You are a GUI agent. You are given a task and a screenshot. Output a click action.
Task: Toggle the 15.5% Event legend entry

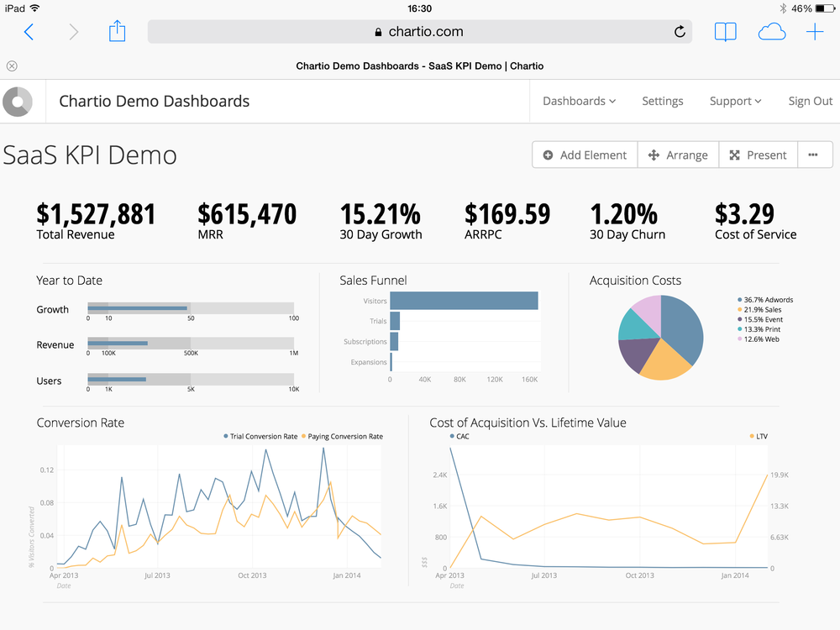click(759, 319)
